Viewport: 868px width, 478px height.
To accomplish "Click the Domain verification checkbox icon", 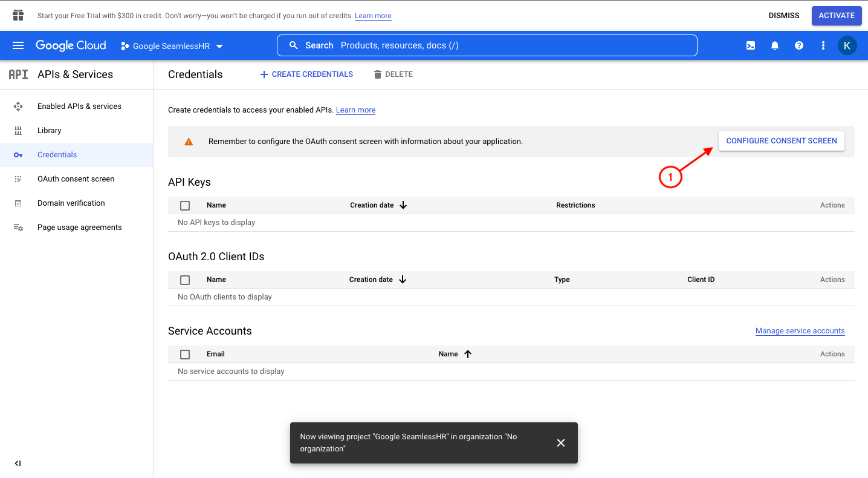I will click(x=18, y=203).
